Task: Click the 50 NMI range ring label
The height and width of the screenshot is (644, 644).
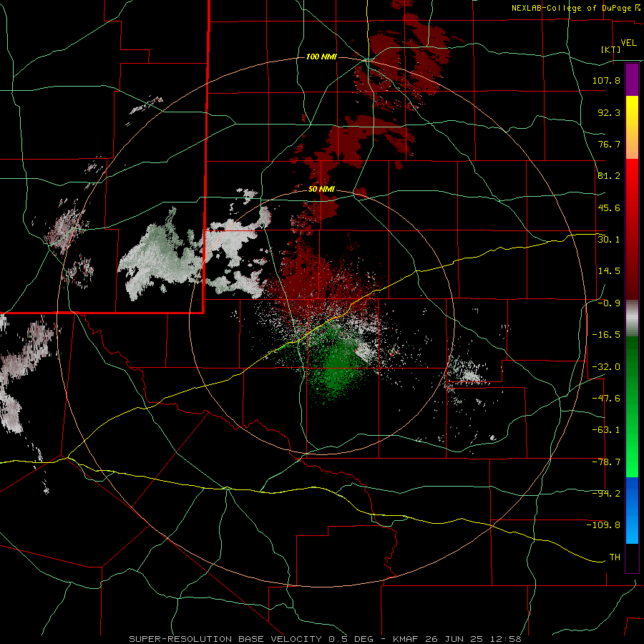Action: [321, 189]
